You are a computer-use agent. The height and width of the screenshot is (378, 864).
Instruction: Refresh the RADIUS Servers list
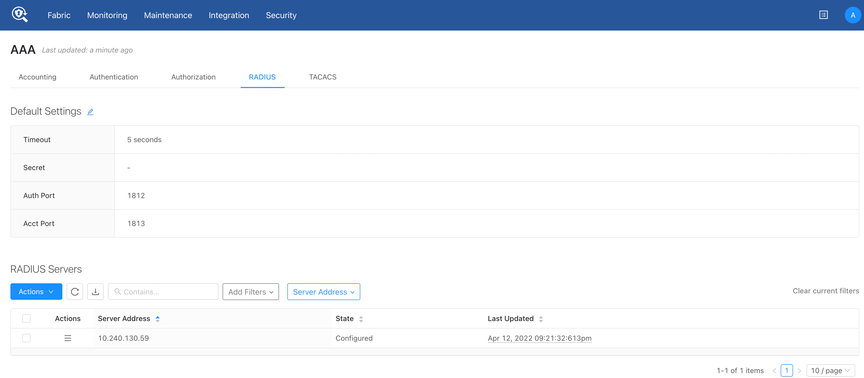pos(75,292)
